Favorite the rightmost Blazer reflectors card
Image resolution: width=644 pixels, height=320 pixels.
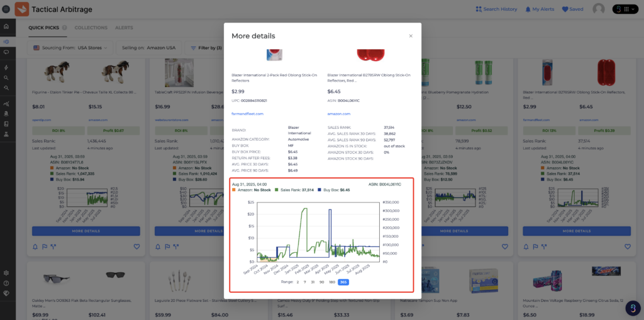[628, 246]
